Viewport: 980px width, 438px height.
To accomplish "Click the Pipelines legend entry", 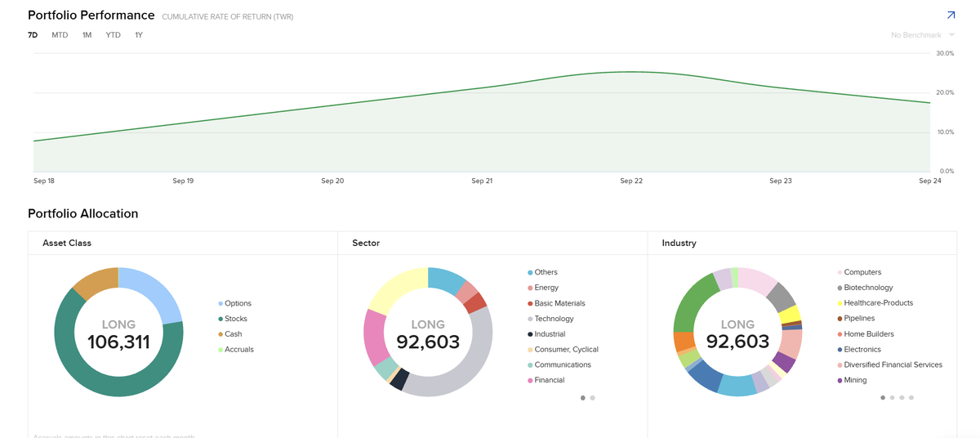I will [x=856, y=319].
